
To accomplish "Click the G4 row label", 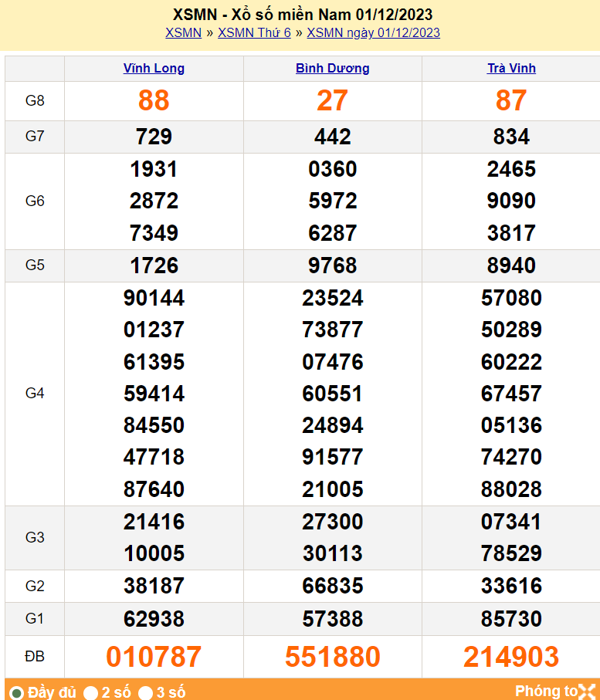I will (35, 394).
